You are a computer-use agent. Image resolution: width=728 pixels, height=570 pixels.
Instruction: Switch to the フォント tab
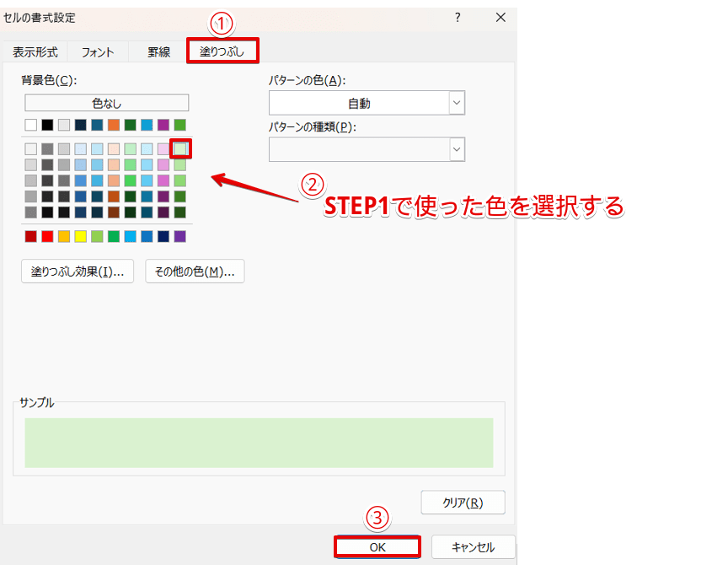click(x=98, y=52)
